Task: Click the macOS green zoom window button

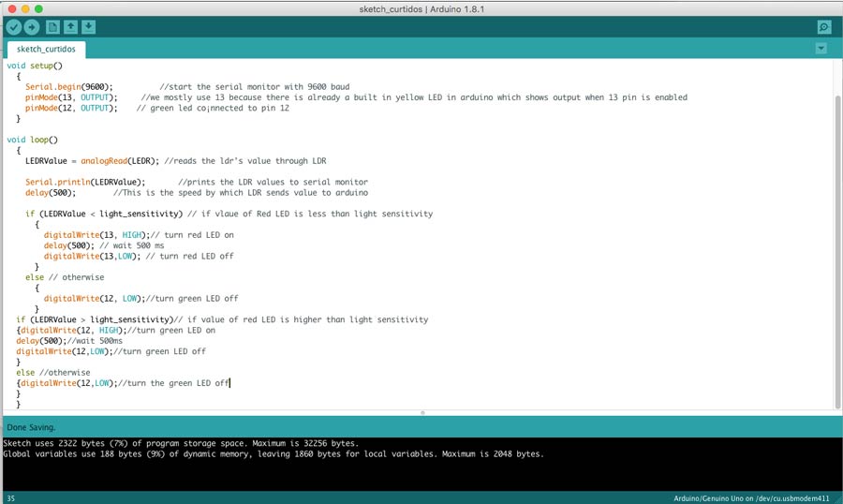Action: 38,8
